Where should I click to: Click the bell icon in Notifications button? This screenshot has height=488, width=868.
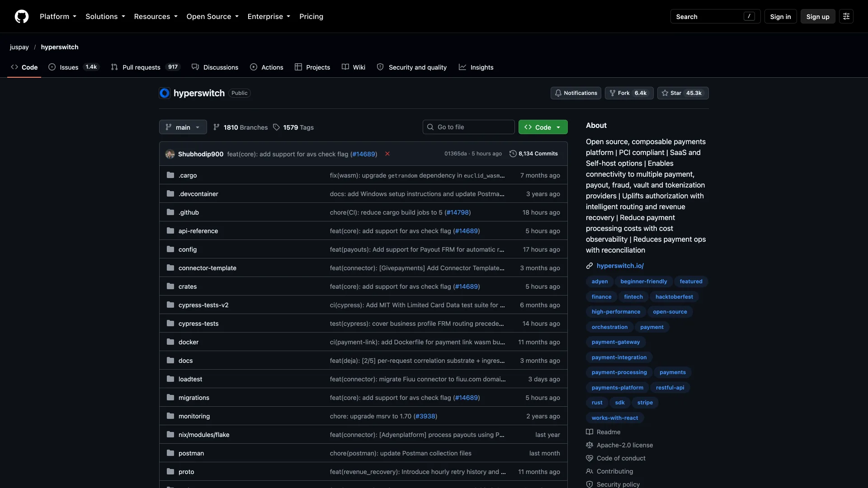click(558, 93)
